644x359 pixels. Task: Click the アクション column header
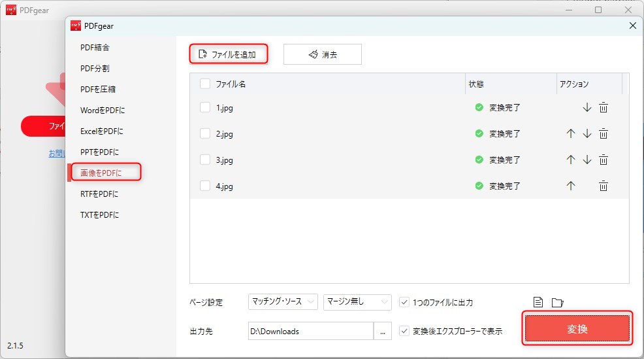tap(574, 84)
